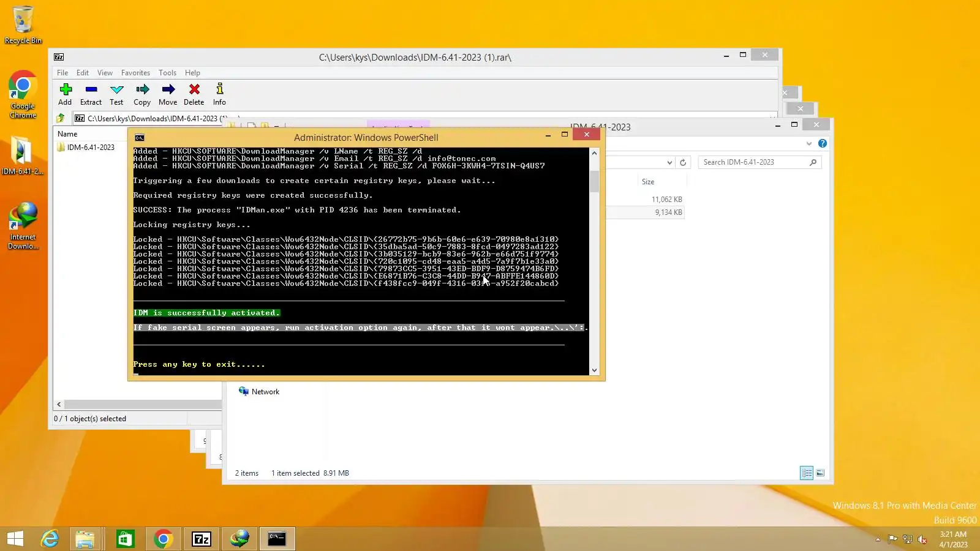Click the Add icon in 7-Zip toolbar

click(66, 89)
